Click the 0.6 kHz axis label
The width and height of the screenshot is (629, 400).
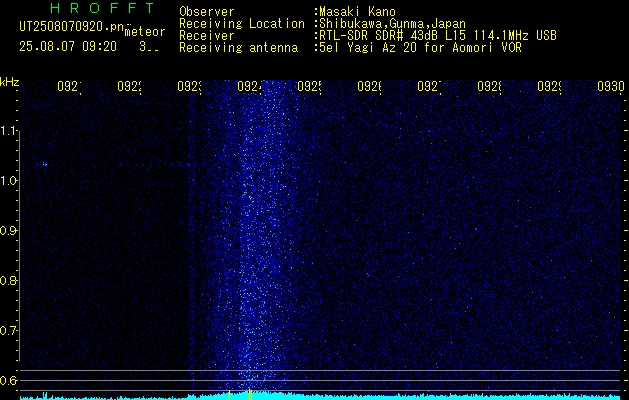coord(8,380)
